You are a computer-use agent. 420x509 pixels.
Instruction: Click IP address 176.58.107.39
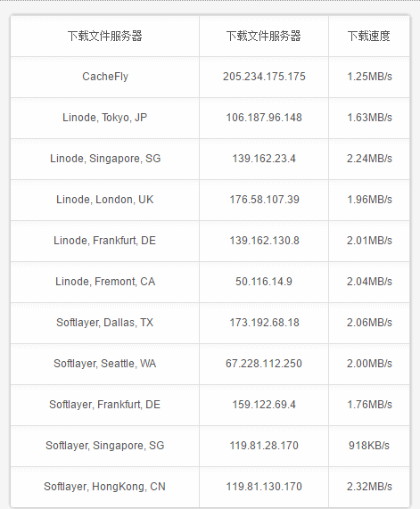[264, 200]
